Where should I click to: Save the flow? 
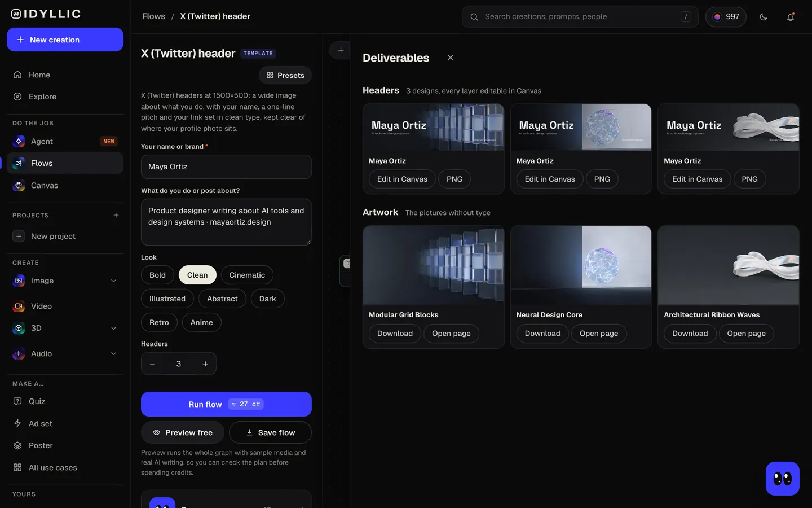point(271,432)
